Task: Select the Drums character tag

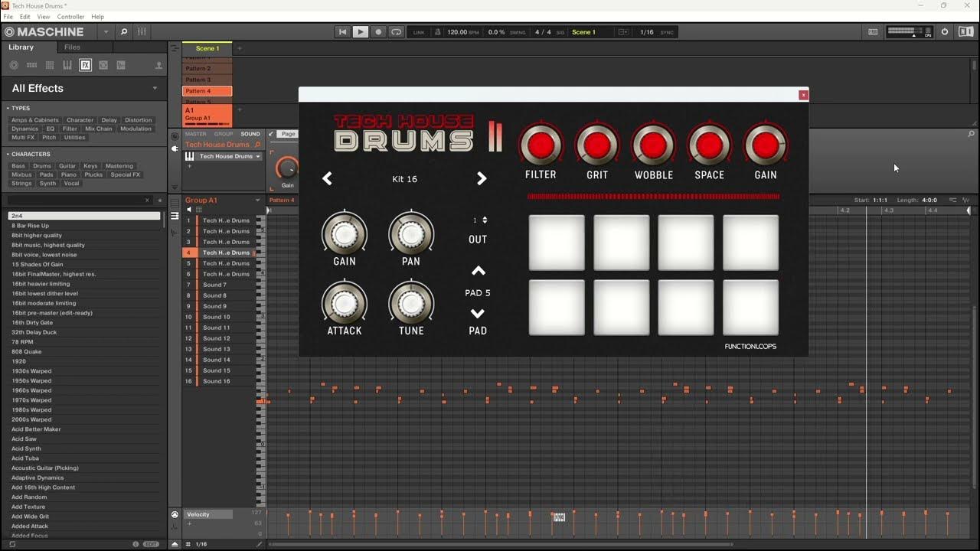Action: coord(42,166)
